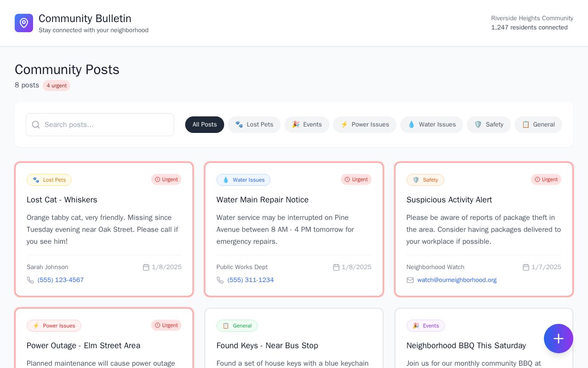The height and width of the screenshot is (368, 588).
Task: Click the Community Bulletin map pin logo
Action: [24, 23]
